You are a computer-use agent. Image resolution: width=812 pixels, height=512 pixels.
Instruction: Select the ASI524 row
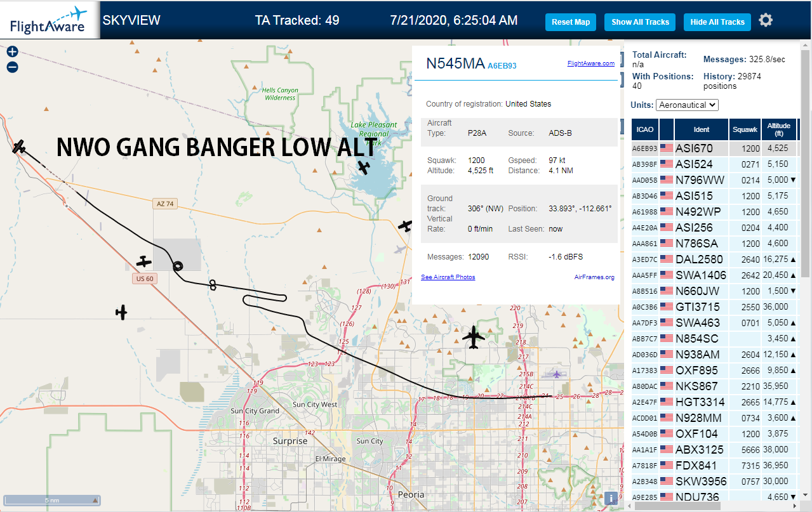(x=714, y=164)
